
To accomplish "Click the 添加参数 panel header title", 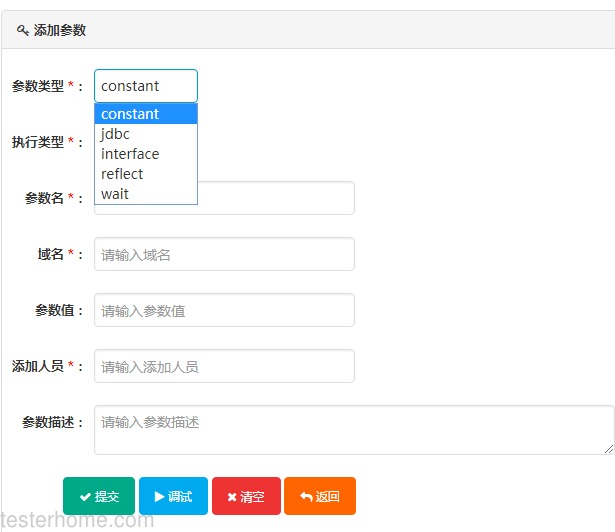I will [60, 30].
